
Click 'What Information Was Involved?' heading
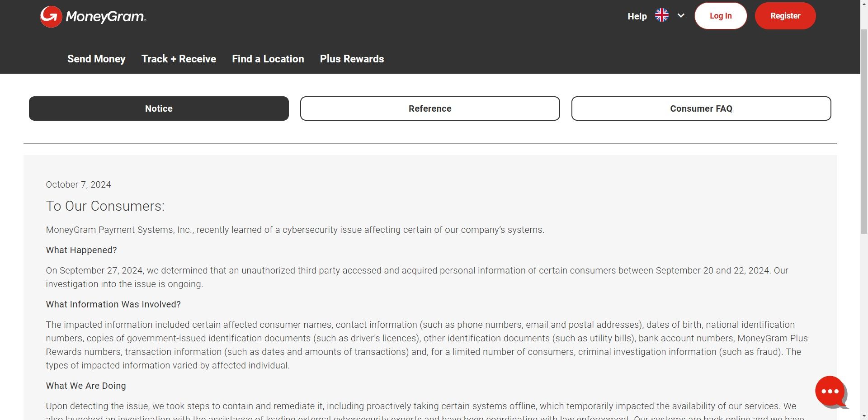tap(113, 304)
